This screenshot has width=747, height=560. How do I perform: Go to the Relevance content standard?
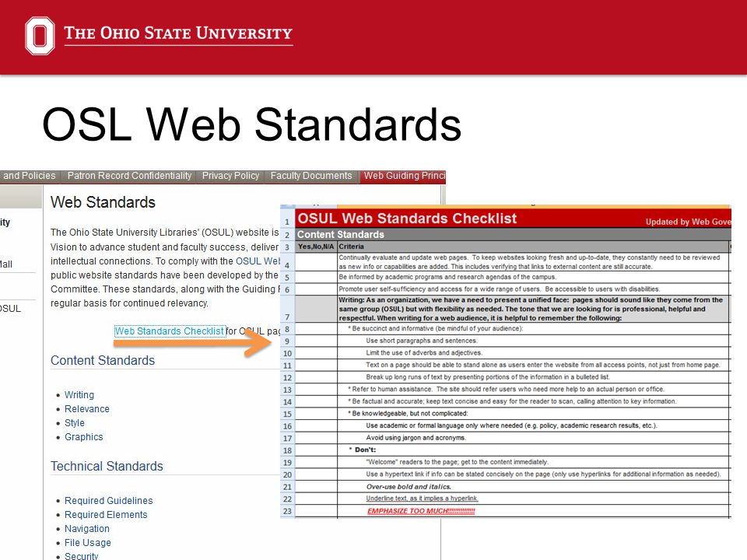[x=86, y=409]
